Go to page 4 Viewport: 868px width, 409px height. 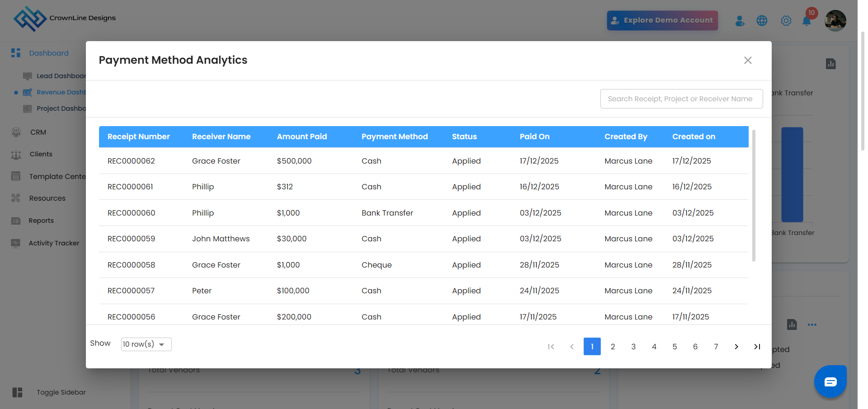tap(654, 347)
